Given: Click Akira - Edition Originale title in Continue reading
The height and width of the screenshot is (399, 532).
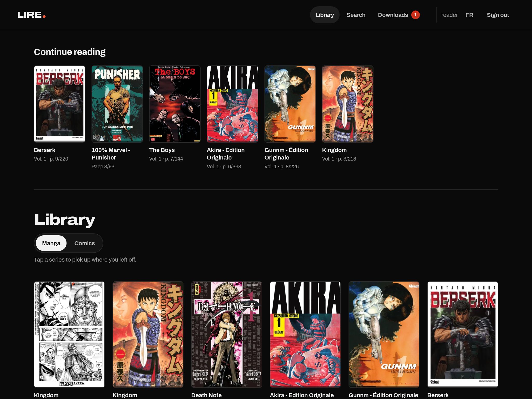Looking at the screenshot, I should click(226, 154).
